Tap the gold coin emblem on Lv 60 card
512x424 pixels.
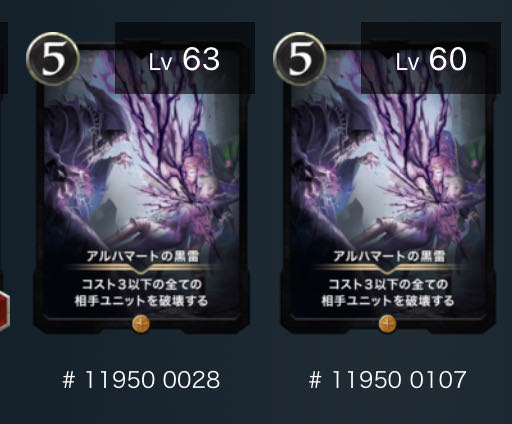[x=387, y=324]
